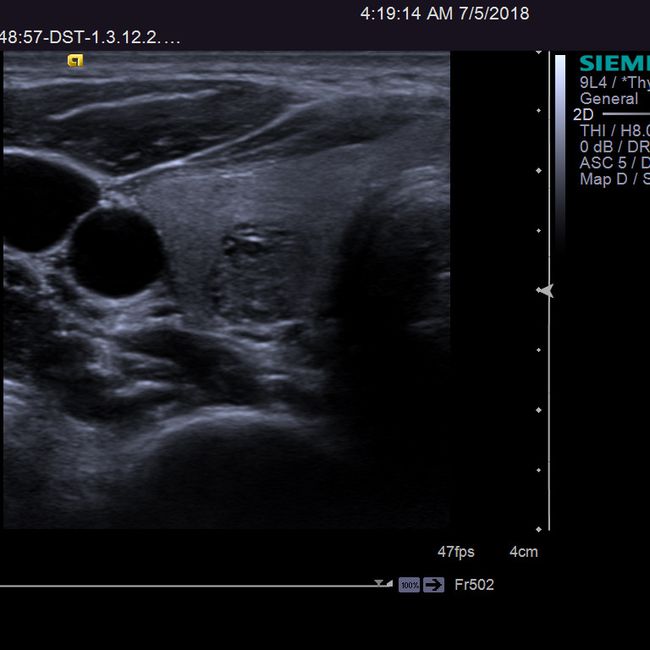Click the 47fps frame rate label
650x650 pixels.
pos(456,552)
